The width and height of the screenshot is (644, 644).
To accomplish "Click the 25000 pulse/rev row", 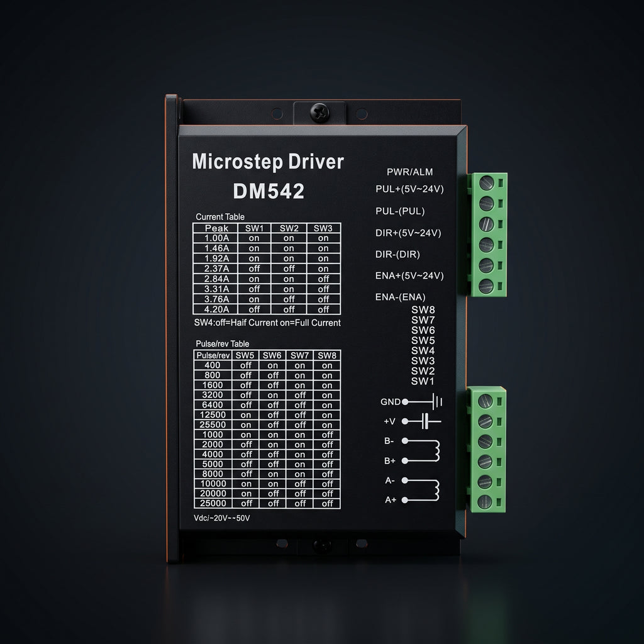I will pyautogui.click(x=267, y=503).
